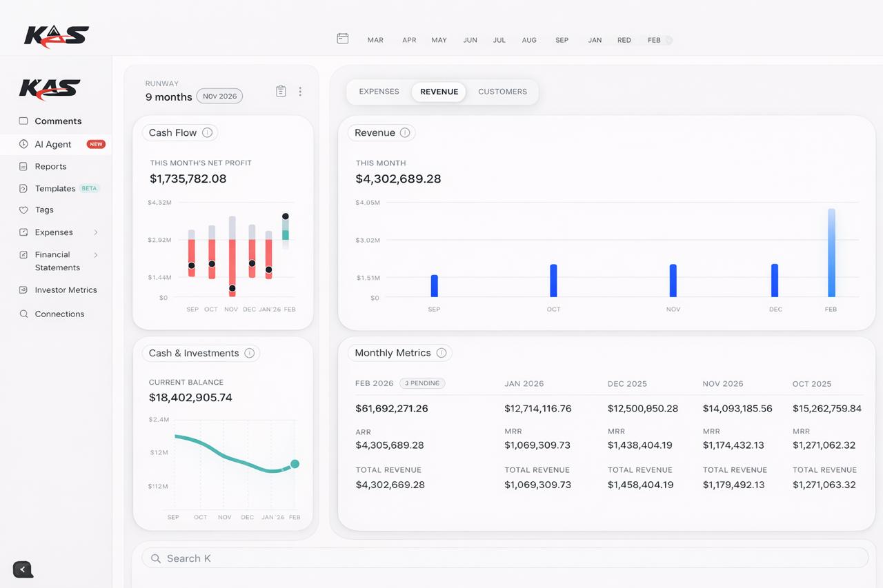Viewport: 883px width, 588px height.
Task: Collapse the sidebar with arrow button
Action: [x=21, y=569]
